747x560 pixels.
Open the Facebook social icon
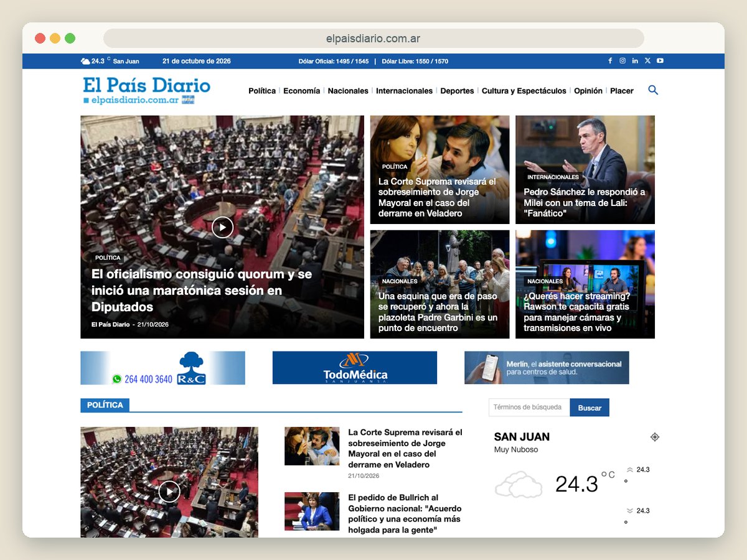[x=610, y=61]
